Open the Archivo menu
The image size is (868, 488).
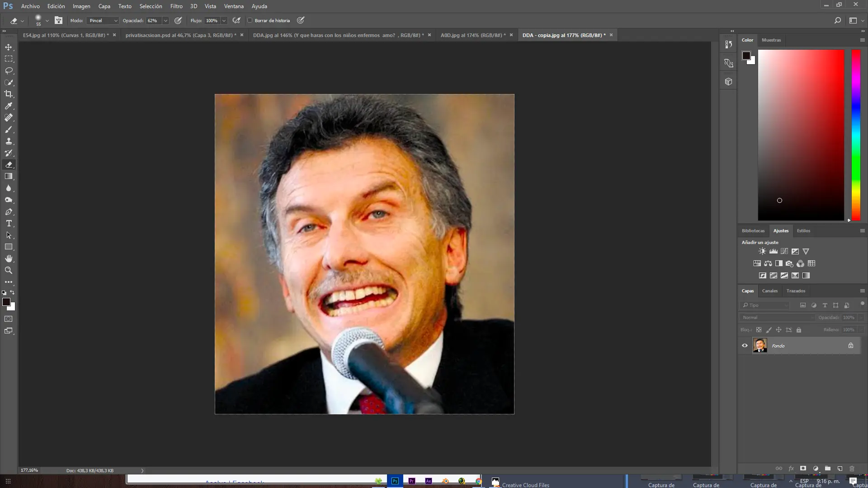(30, 6)
